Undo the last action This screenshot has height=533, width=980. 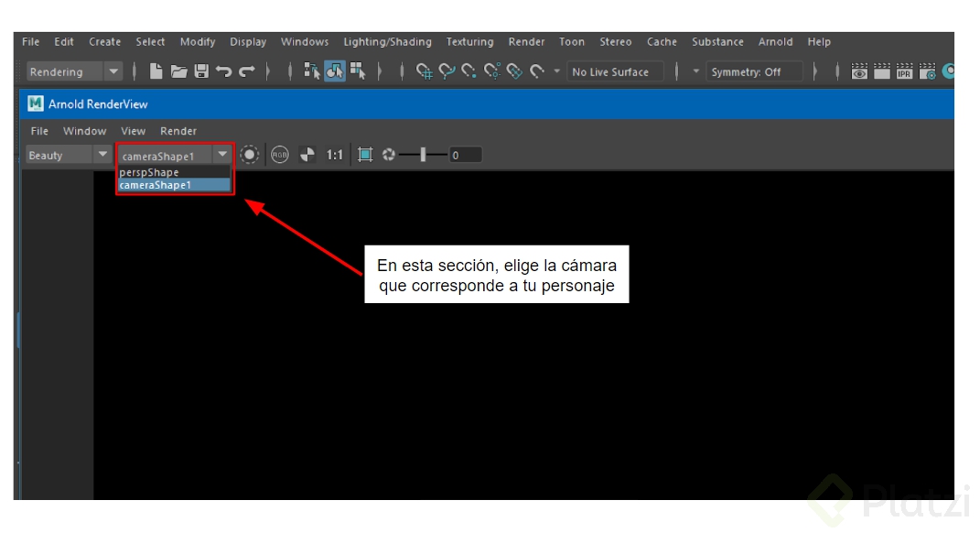(224, 71)
